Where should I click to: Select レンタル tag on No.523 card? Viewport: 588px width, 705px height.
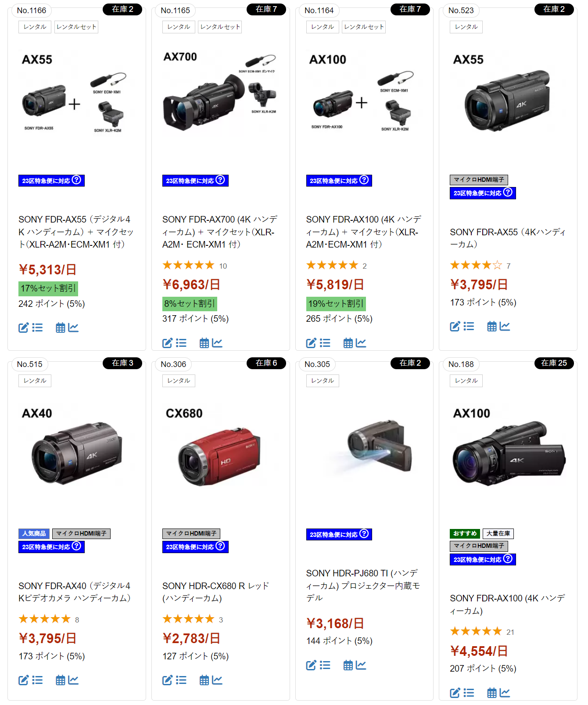tap(466, 27)
